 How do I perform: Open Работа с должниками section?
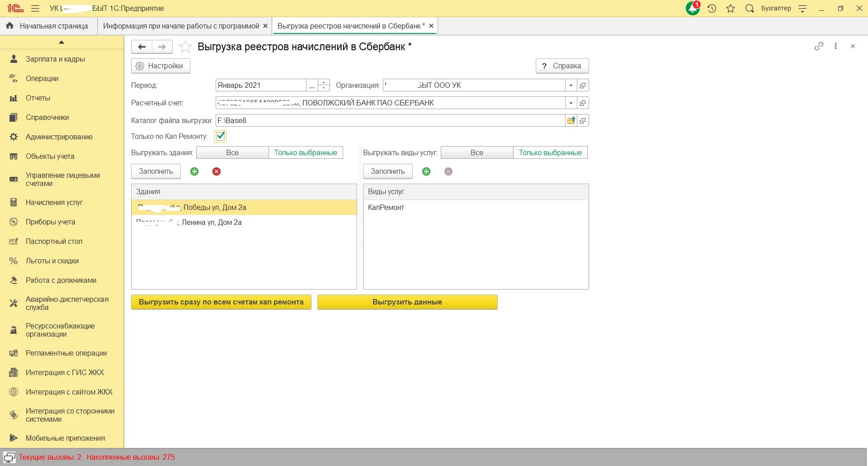tap(61, 280)
